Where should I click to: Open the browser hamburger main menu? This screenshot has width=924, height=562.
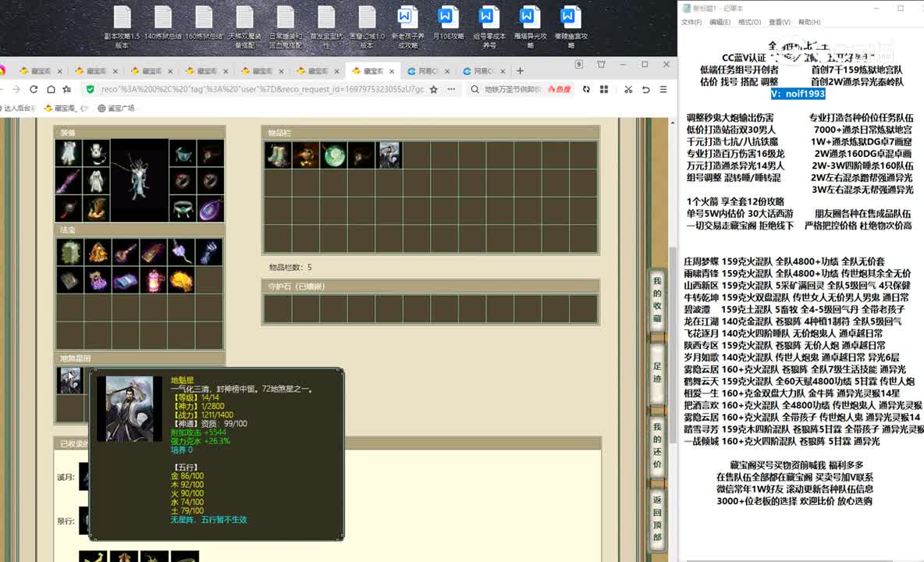[663, 90]
